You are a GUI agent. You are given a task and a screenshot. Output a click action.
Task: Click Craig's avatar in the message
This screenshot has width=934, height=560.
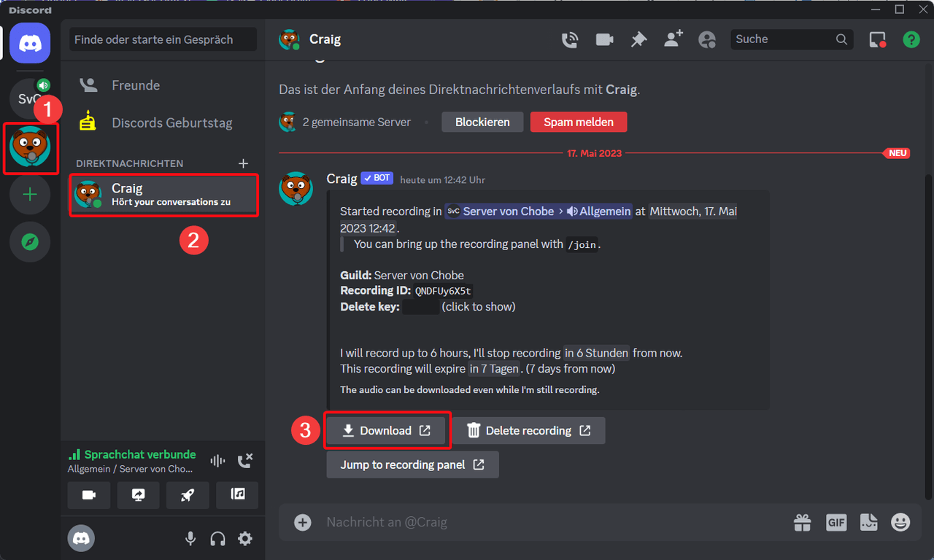point(296,189)
